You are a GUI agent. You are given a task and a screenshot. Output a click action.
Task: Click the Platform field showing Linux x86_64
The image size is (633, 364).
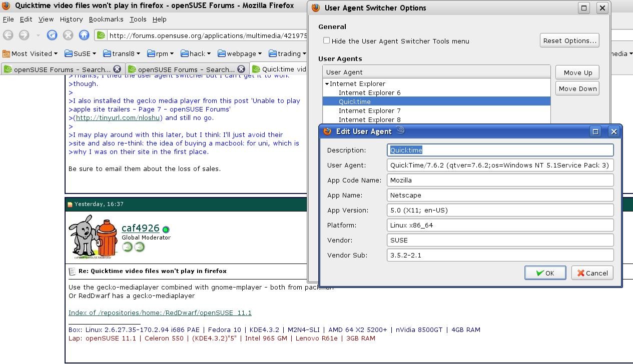[x=500, y=225]
